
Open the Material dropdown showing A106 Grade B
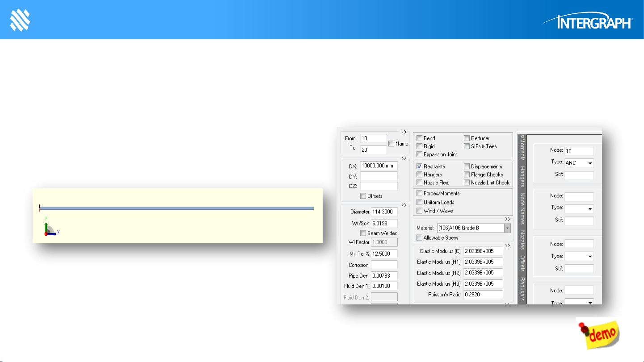tap(507, 228)
